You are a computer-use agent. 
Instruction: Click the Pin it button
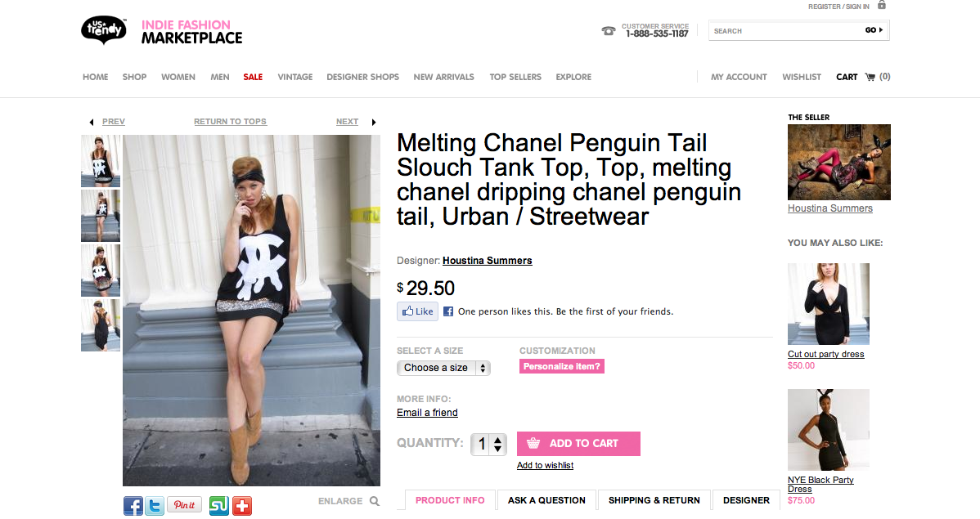(x=185, y=505)
